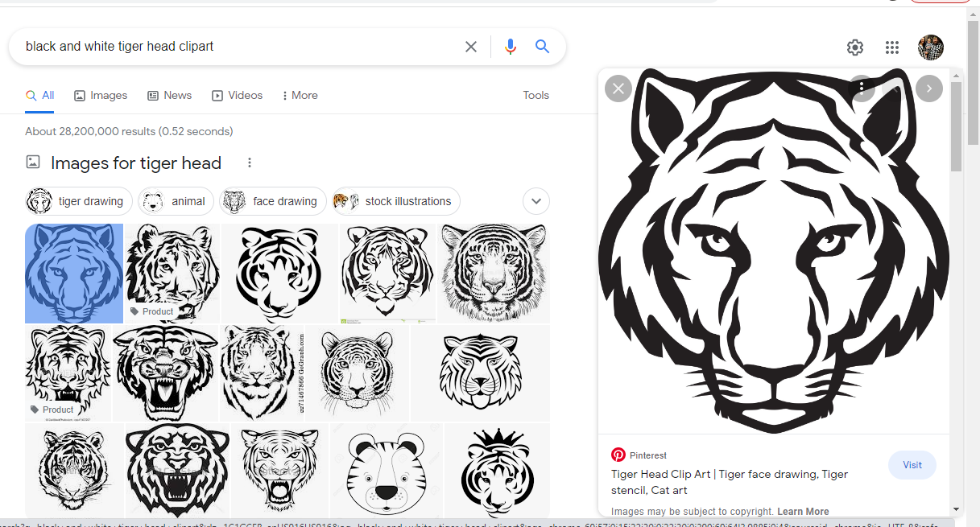Viewport: 980px width, 527px height.
Task: Open the camera icon beside Images heading
Action: 33,162
